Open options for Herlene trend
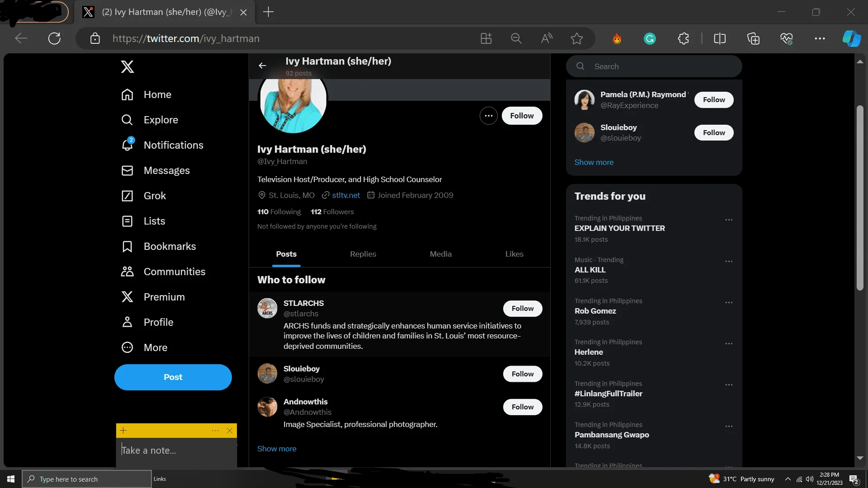The height and width of the screenshot is (488, 868). [729, 344]
